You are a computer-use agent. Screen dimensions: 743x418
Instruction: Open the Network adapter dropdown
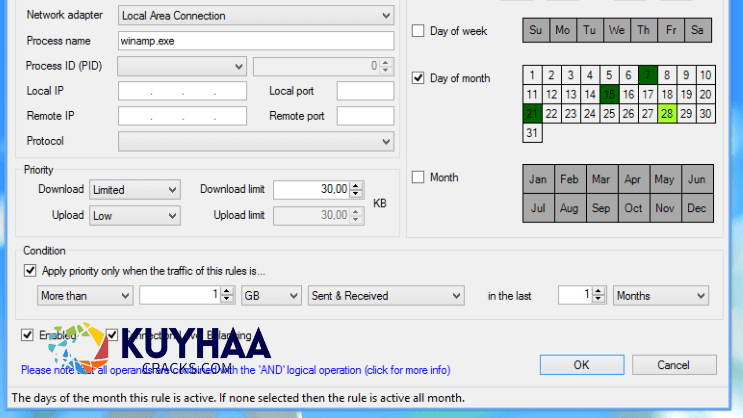point(255,16)
